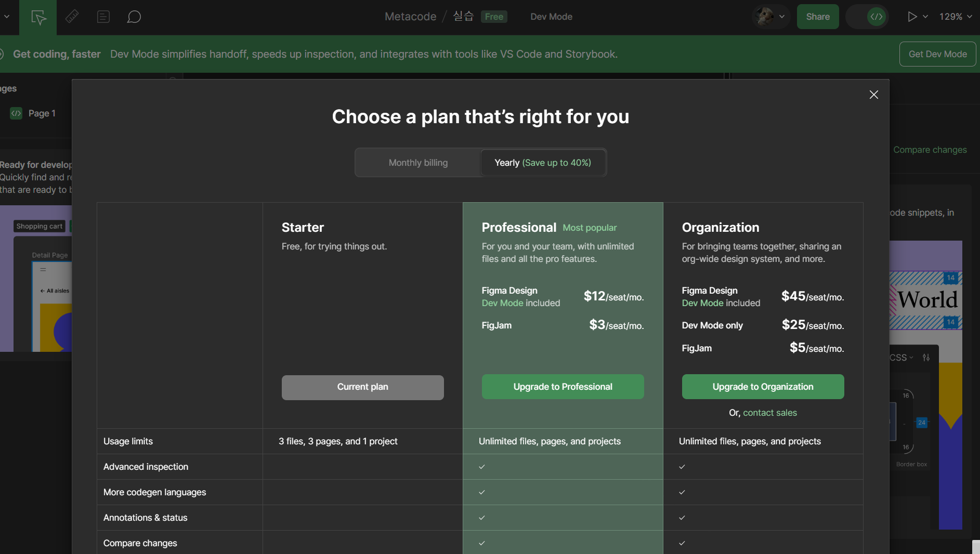Click the Shopping cart frame label
This screenshot has height=554, width=980.
pyautogui.click(x=39, y=226)
